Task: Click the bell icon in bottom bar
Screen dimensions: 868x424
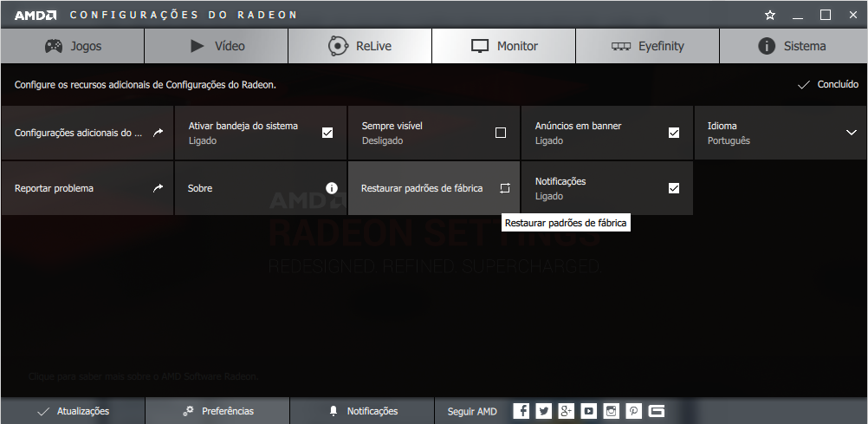Action: click(334, 411)
